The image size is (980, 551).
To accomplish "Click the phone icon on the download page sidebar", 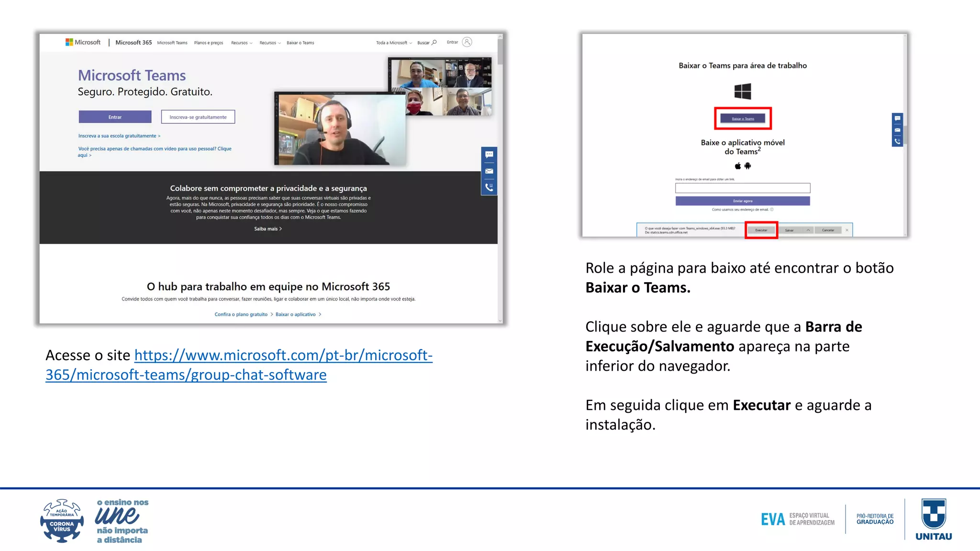I will coord(897,142).
